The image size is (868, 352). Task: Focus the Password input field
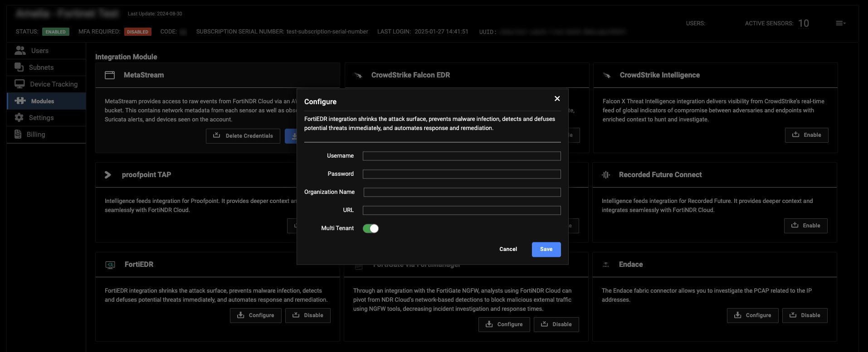[461, 174]
